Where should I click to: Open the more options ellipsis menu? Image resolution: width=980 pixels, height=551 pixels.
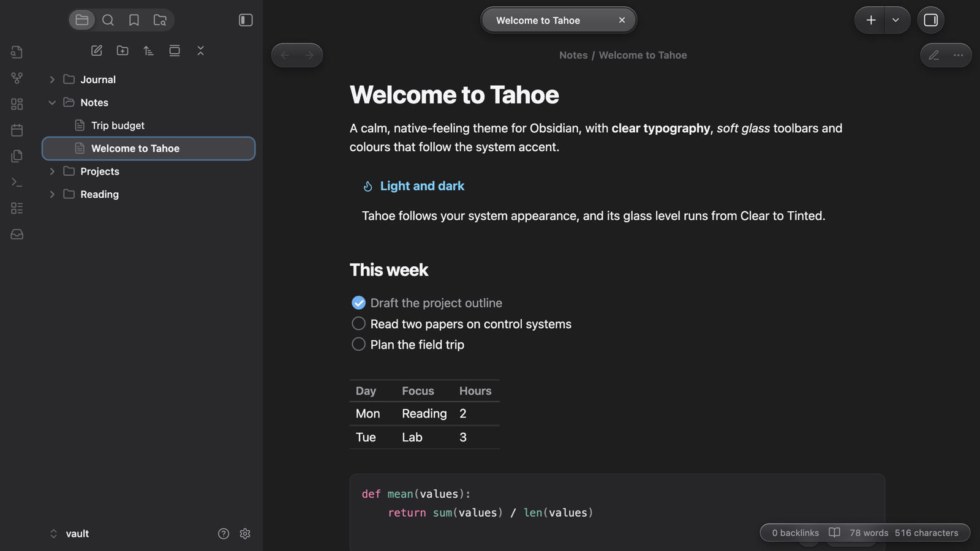point(959,55)
